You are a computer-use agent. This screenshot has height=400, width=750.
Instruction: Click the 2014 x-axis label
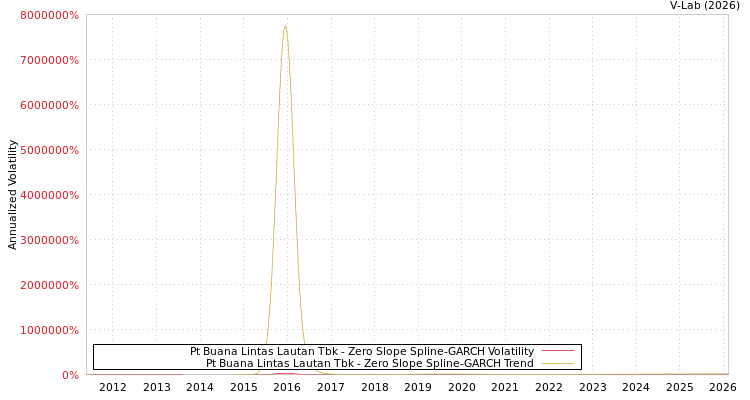tap(200, 387)
